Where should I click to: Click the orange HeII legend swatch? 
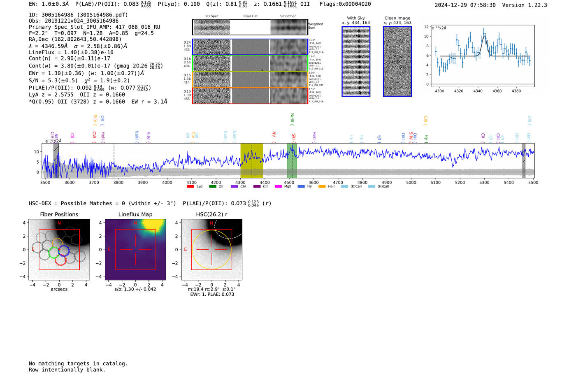click(322, 187)
